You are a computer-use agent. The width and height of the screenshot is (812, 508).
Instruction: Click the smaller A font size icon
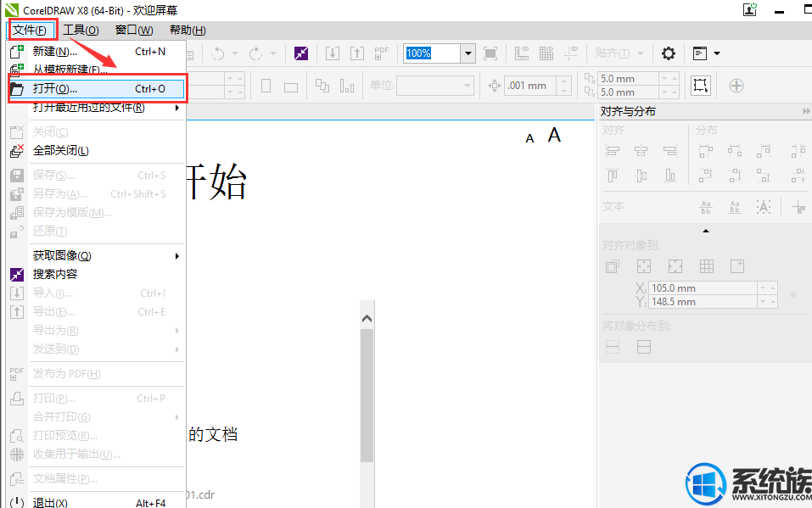point(529,138)
